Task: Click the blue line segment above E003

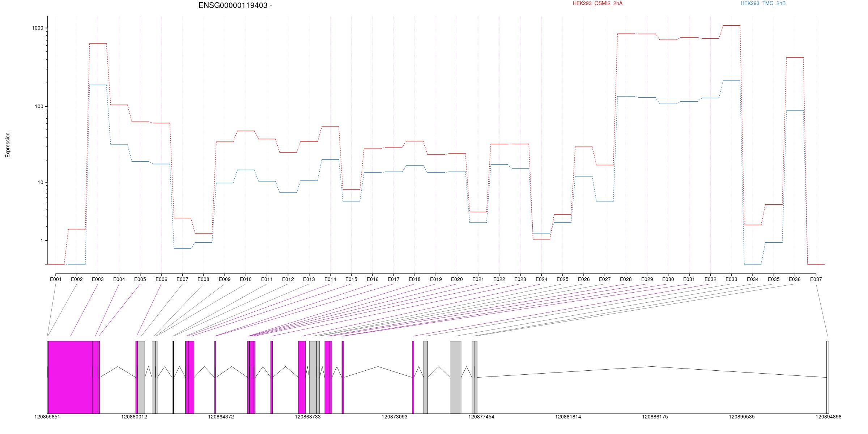Action: [x=98, y=85]
